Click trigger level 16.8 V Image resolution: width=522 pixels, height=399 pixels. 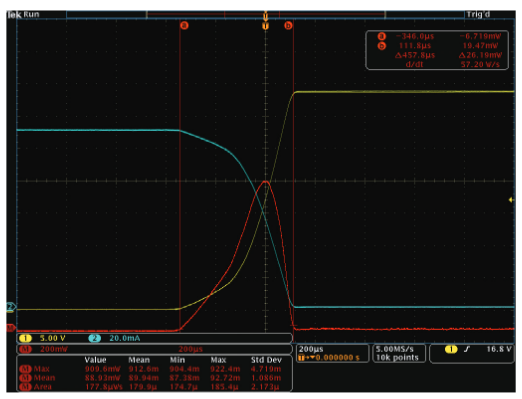click(499, 349)
